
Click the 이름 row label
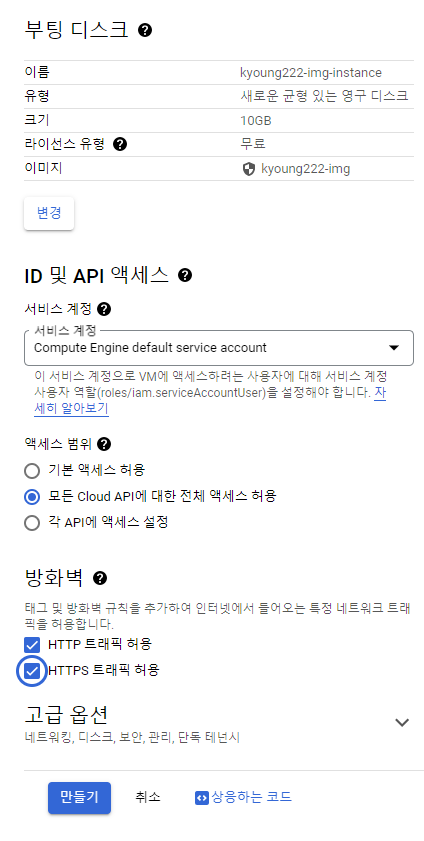(37, 72)
